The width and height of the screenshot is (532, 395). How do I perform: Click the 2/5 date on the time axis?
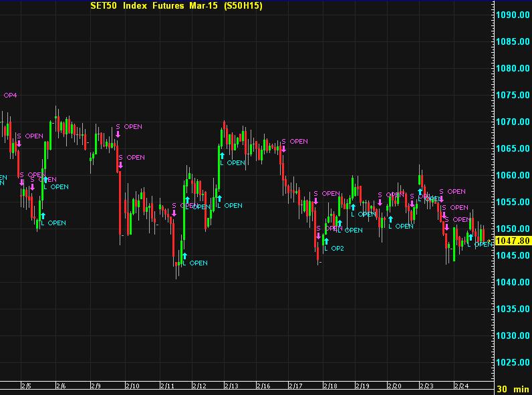[x=25, y=386]
